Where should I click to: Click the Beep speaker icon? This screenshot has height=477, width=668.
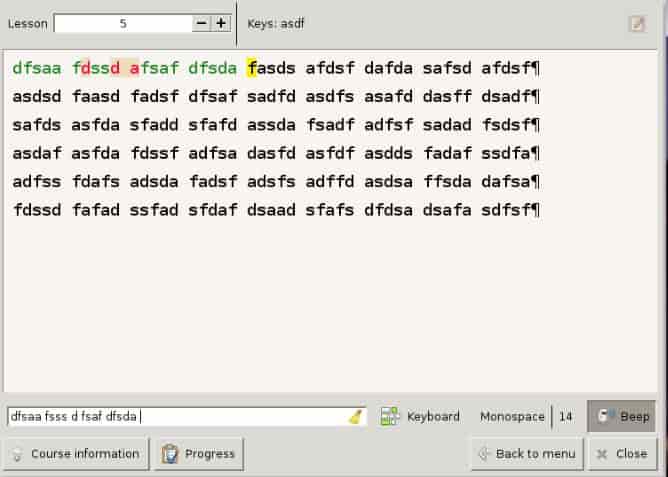pyautogui.click(x=605, y=415)
